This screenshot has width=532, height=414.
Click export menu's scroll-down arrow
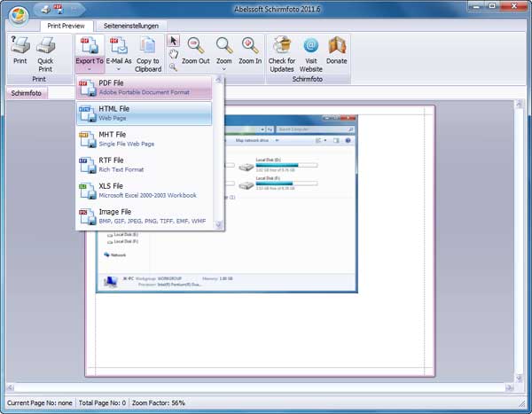point(218,224)
